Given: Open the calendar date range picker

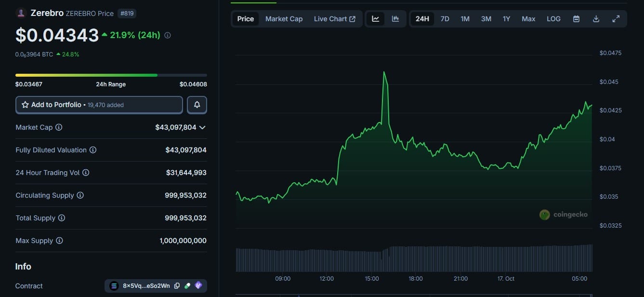Looking at the screenshot, I should [x=576, y=18].
